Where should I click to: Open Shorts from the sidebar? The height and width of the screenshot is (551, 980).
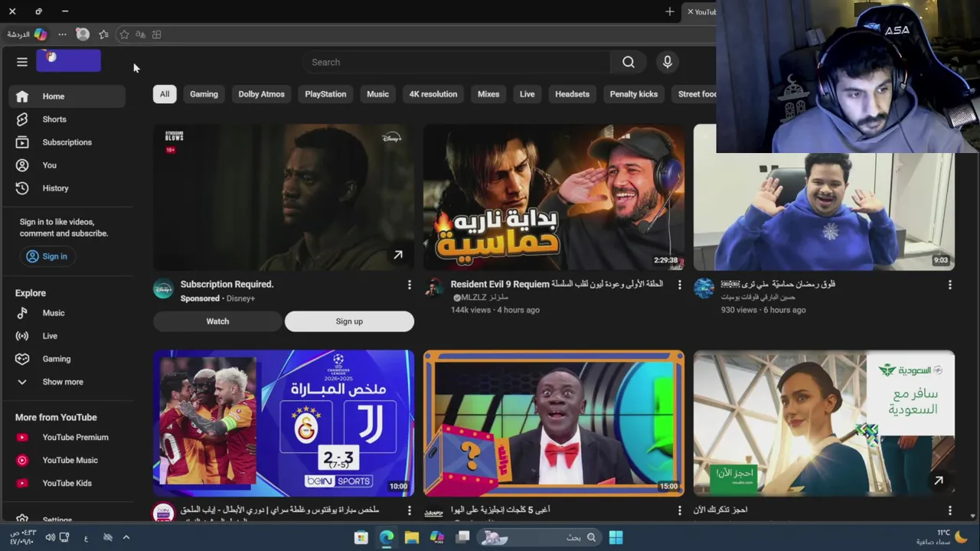[67, 119]
